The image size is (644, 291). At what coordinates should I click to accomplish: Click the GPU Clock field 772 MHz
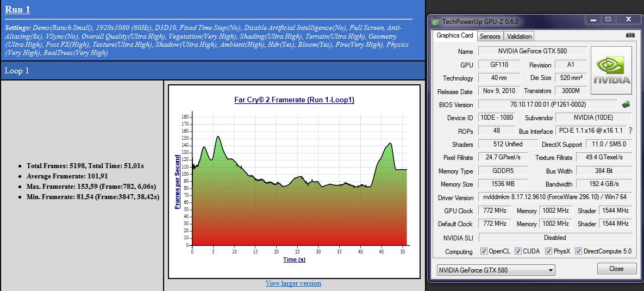[495, 210]
